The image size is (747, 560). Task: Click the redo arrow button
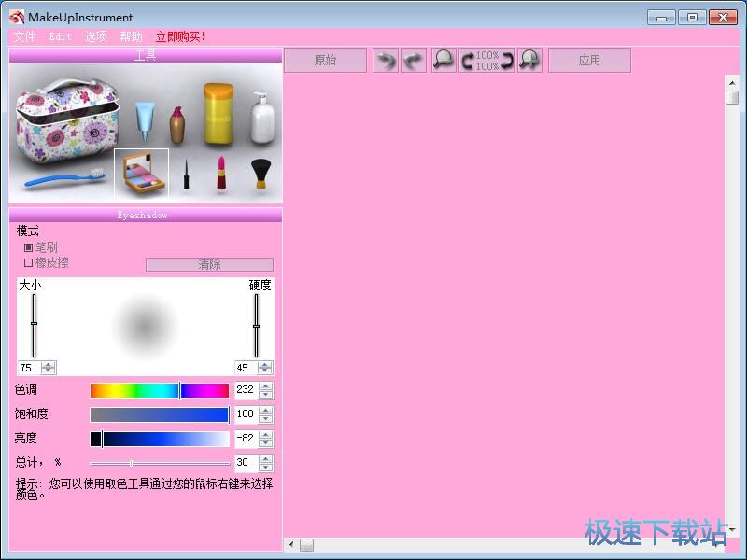(414, 61)
